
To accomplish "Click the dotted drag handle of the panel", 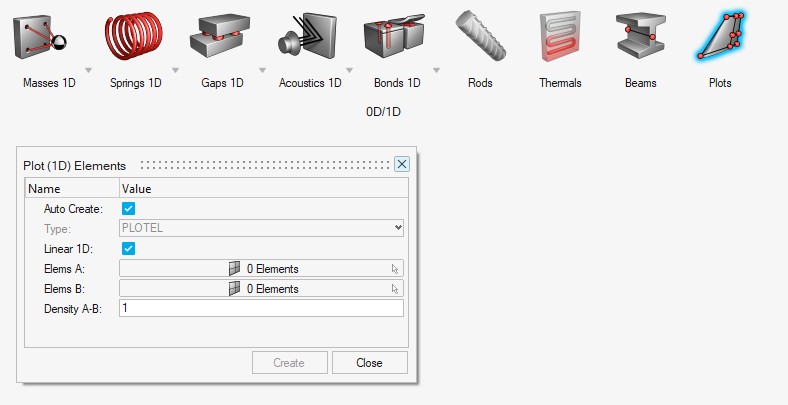I will point(265,165).
